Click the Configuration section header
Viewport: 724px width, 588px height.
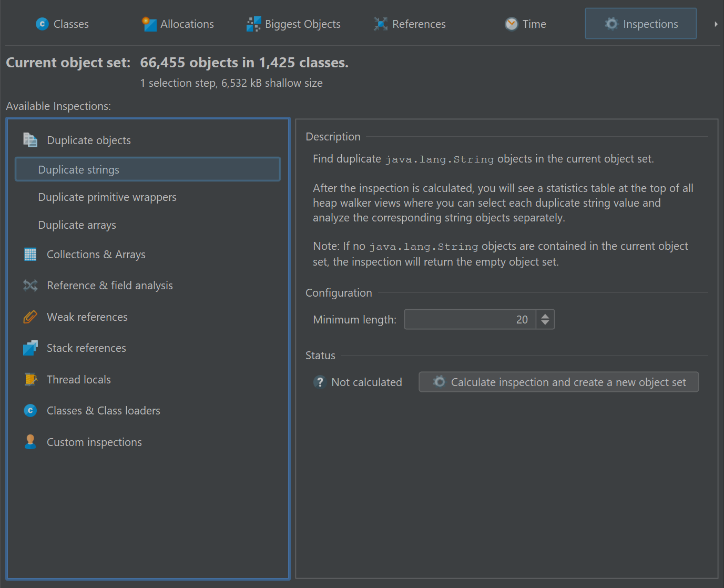click(339, 293)
